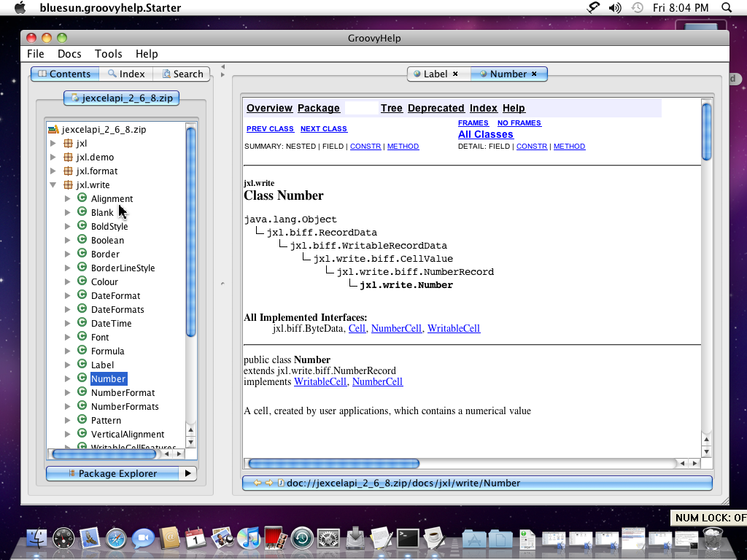
Task: Close the Label document tab
Action: tap(455, 74)
